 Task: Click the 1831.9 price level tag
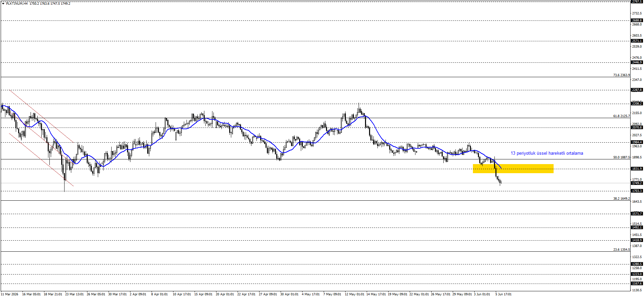[637, 169]
